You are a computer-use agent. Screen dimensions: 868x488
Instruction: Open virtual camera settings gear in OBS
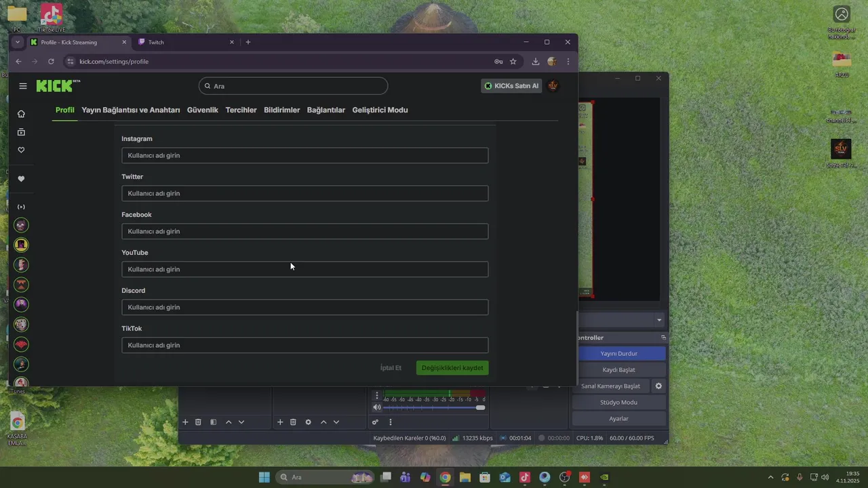[658, 386]
